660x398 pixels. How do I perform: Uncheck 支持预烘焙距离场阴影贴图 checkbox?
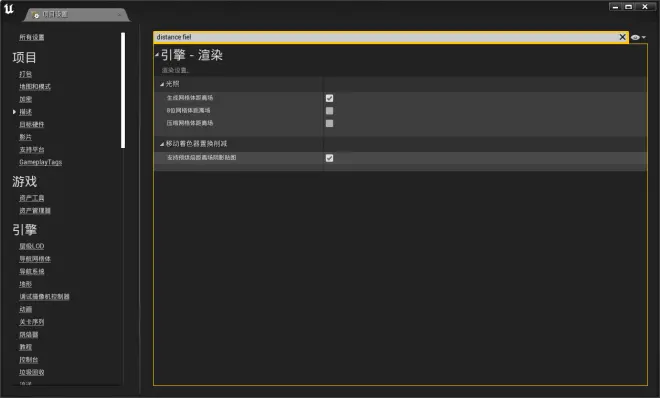pos(329,158)
